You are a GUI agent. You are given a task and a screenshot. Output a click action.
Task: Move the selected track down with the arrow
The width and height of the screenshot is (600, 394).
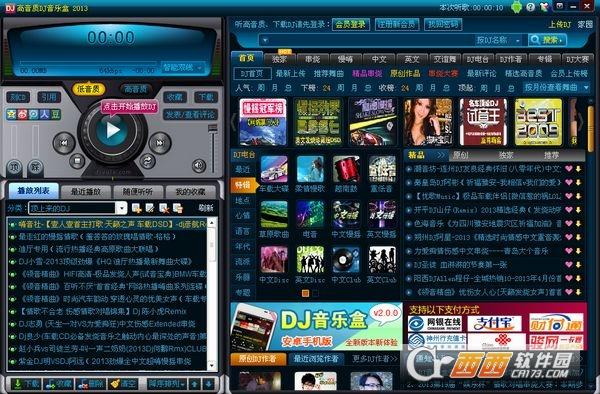point(209,384)
